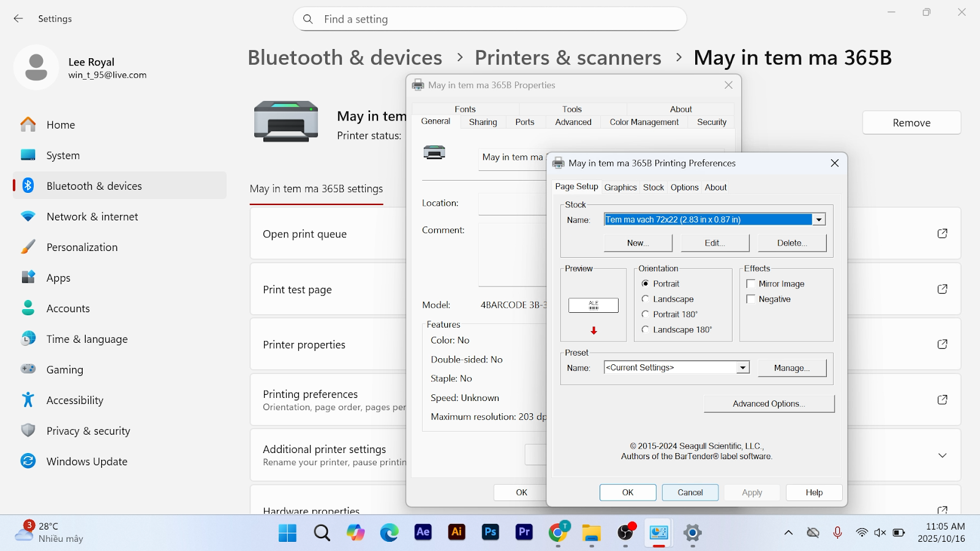
Task: Launch Adobe Illustrator taskbar icon
Action: pyautogui.click(x=456, y=532)
